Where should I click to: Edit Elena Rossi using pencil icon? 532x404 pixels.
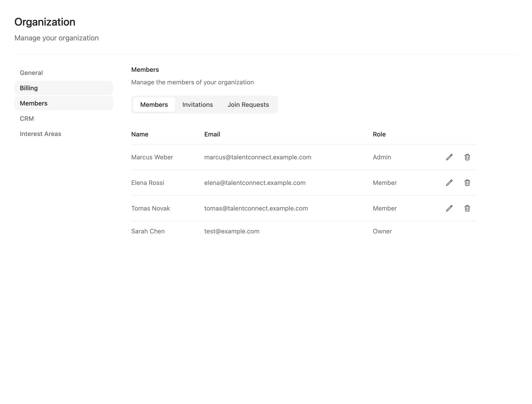coord(449,183)
